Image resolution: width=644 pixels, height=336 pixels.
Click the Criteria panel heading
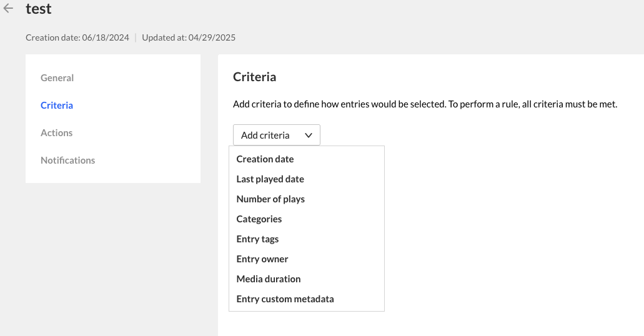click(x=254, y=77)
